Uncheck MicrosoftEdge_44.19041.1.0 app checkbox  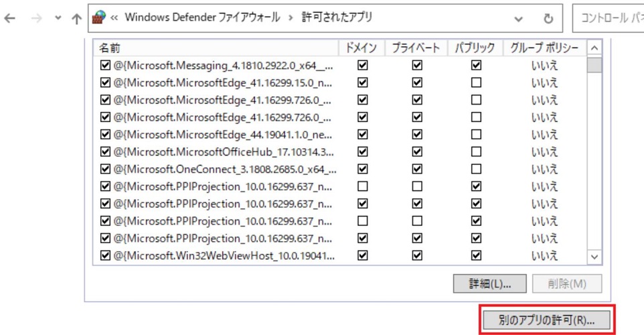click(x=105, y=135)
